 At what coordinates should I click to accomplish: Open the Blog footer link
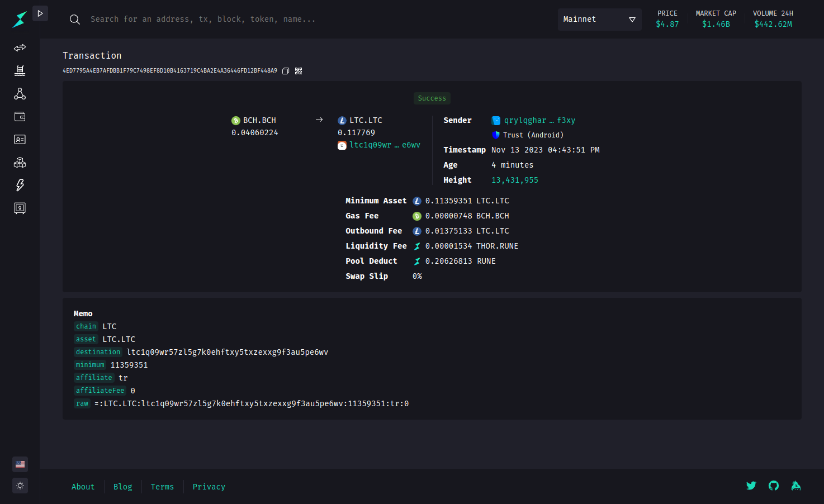click(x=123, y=487)
